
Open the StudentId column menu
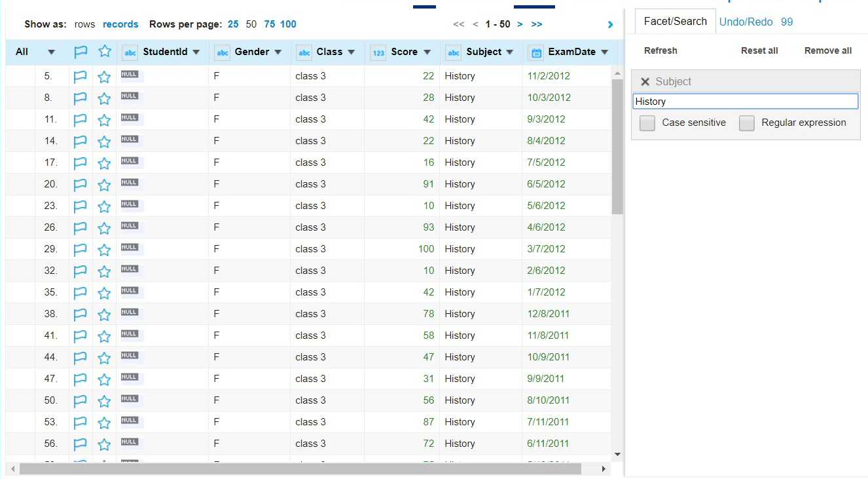pos(196,52)
